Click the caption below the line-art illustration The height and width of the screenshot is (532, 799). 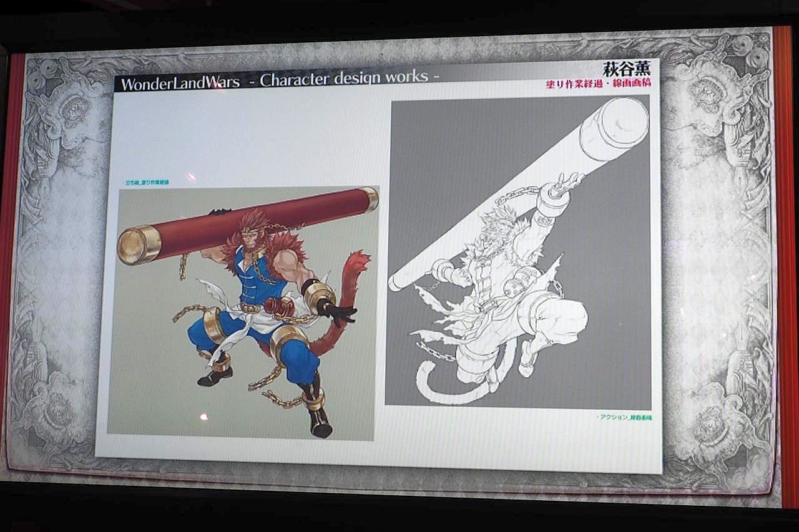coord(625,417)
